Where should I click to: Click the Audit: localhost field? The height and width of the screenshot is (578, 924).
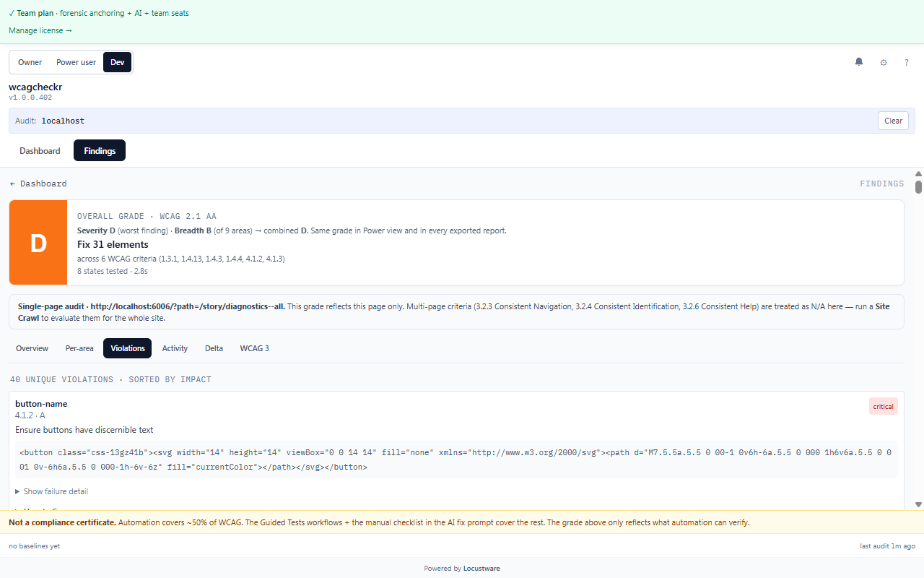462,121
